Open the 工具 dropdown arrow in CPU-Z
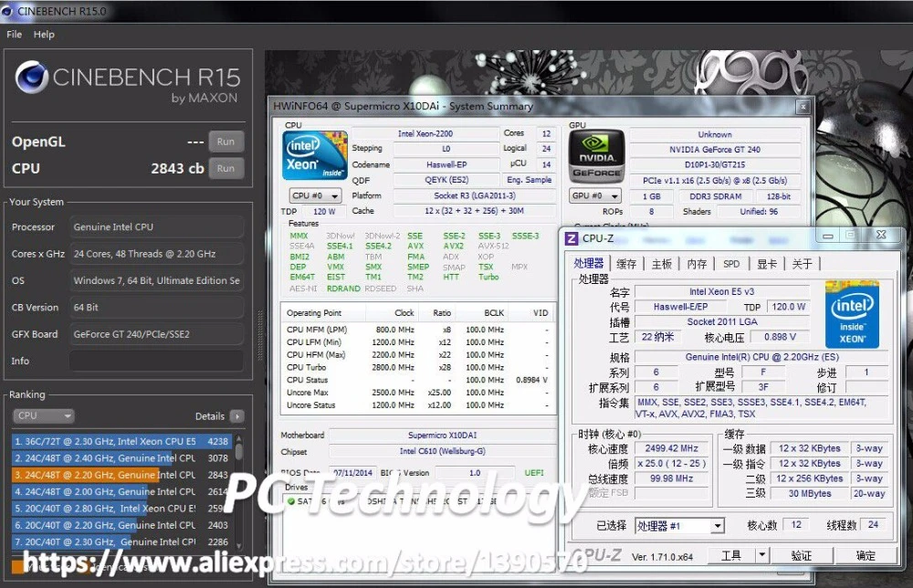This screenshot has width=913, height=588. [x=761, y=556]
